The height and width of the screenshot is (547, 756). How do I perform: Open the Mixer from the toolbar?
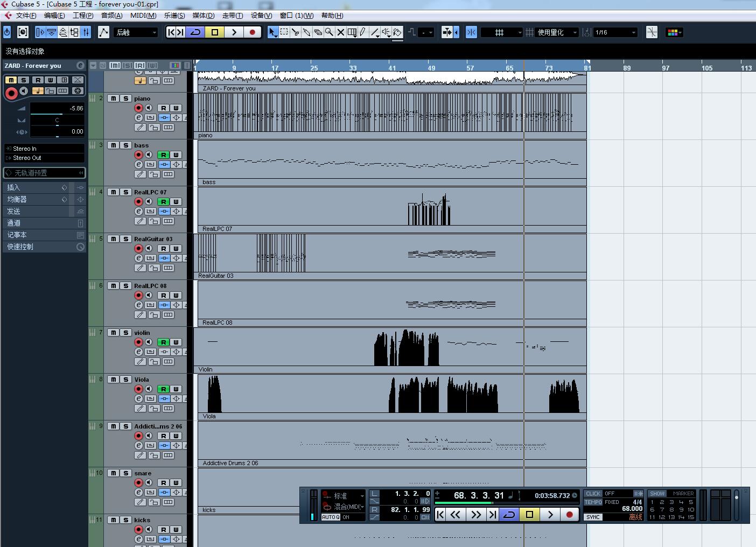[86, 32]
